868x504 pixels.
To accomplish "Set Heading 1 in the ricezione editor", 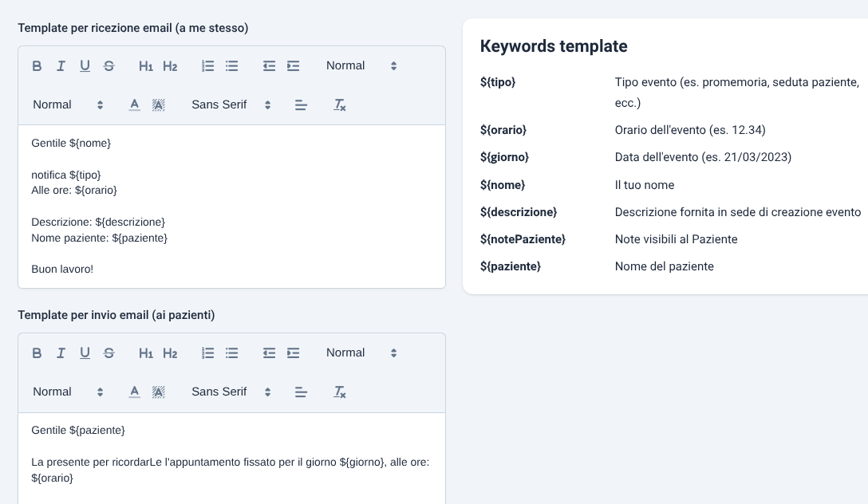I will (145, 66).
